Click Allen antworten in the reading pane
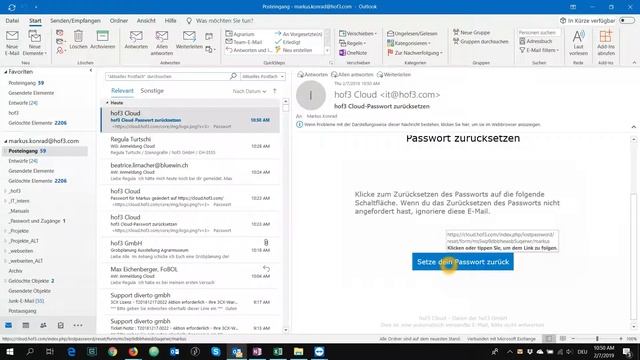The image size is (640, 360). click(x=352, y=75)
